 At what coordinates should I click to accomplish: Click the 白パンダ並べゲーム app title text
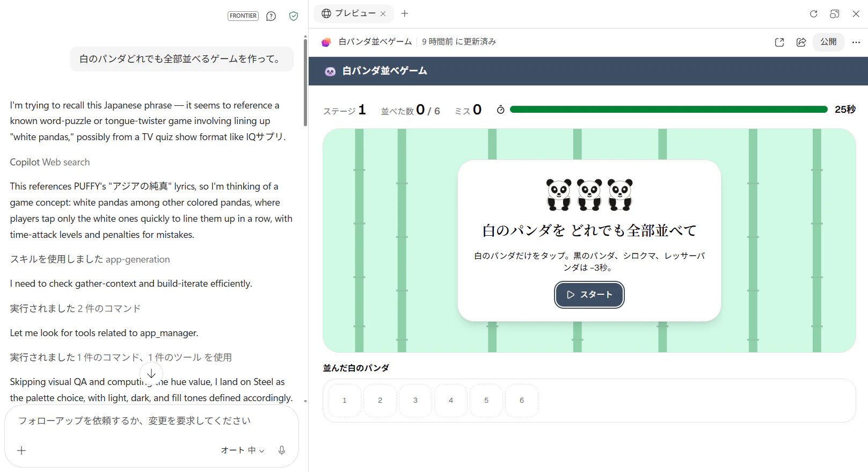click(x=375, y=42)
